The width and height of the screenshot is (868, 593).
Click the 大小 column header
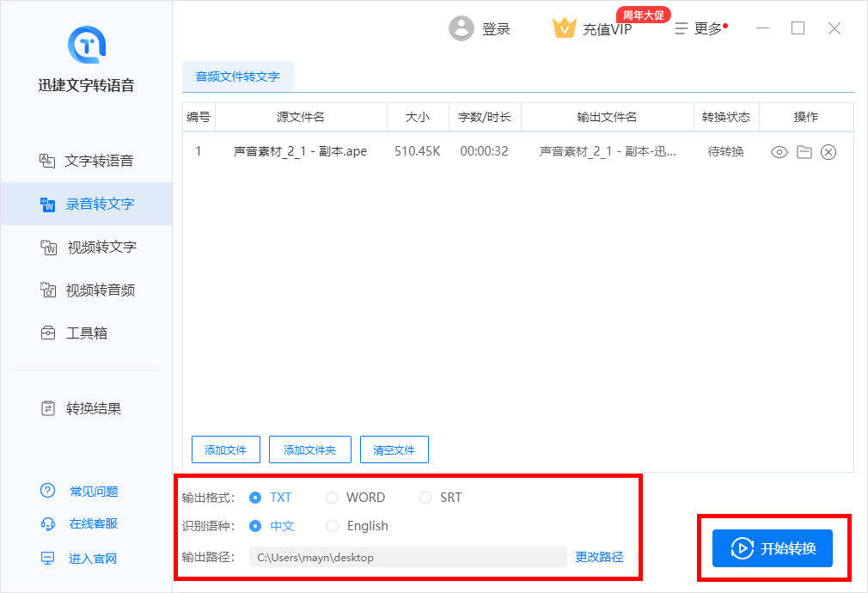click(418, 117)
